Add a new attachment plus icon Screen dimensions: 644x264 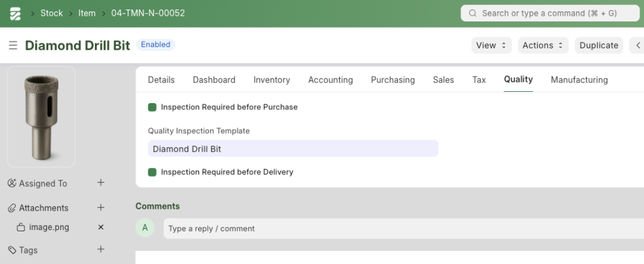pos(101,208)
